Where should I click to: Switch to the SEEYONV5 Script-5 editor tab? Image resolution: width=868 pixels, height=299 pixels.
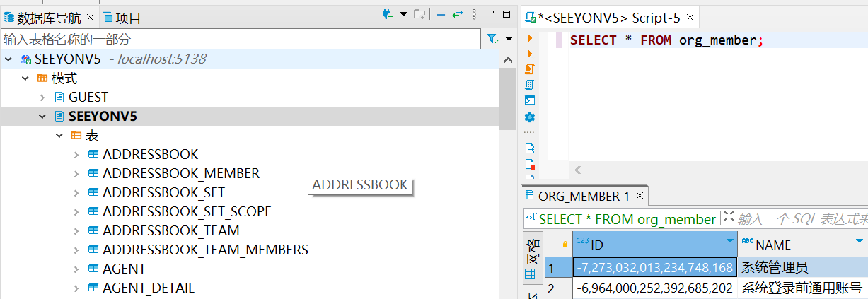click(x=603, y=18)
